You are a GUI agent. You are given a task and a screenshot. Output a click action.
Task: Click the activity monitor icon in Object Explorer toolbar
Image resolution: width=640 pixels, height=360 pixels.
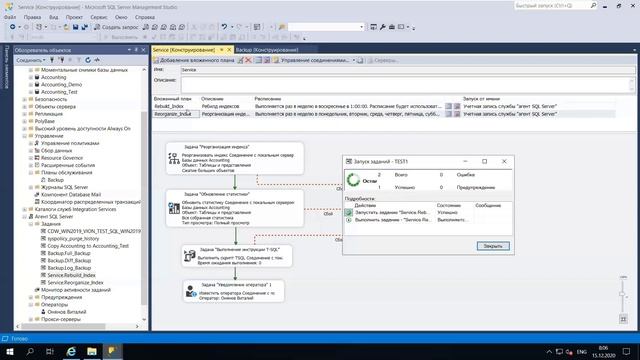[97, 60]
